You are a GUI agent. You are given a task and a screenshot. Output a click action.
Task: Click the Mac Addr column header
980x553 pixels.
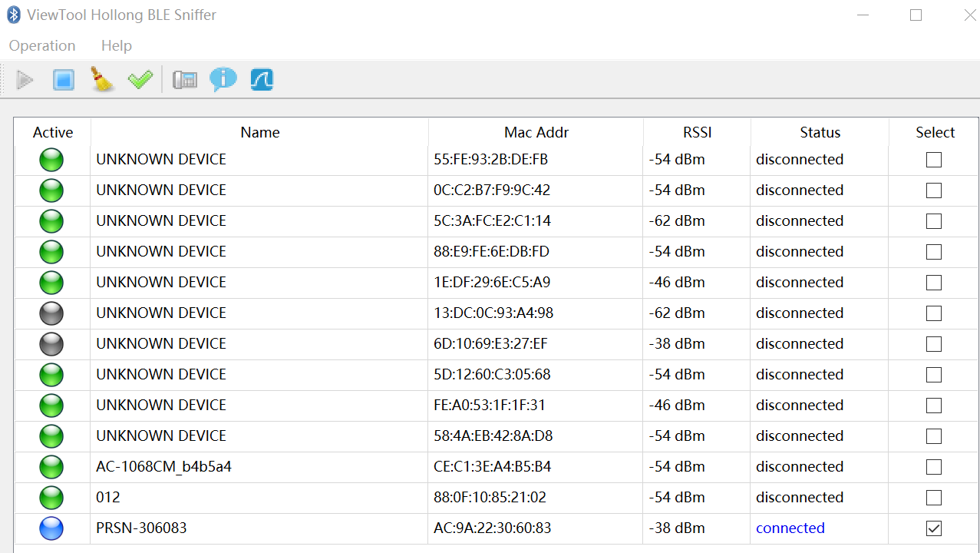(536, 133)
